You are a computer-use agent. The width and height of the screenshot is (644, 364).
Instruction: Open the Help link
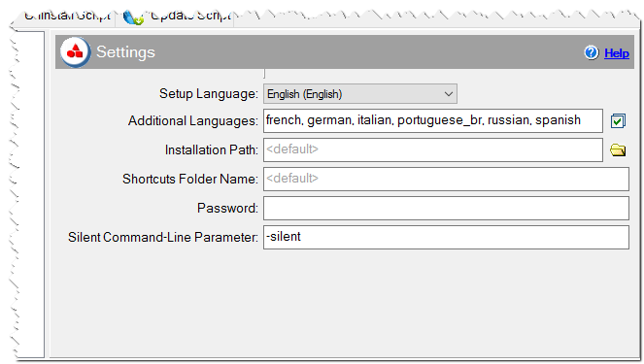[617, 53]
